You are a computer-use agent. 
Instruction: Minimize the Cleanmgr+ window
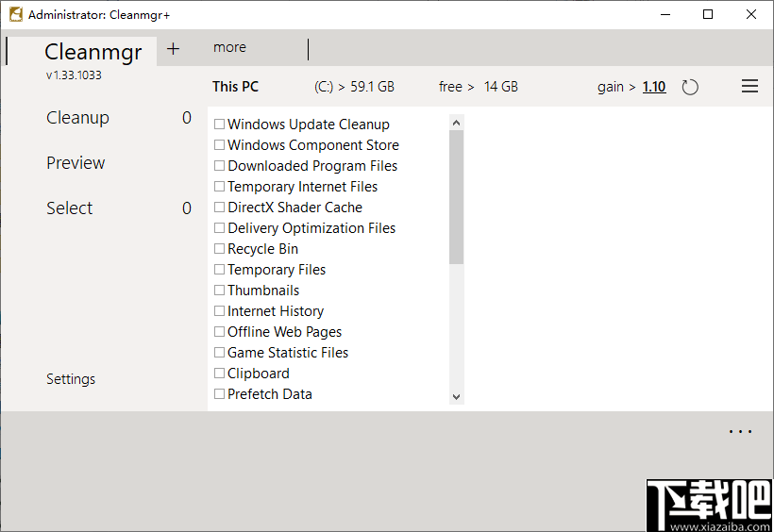(665, 14)
